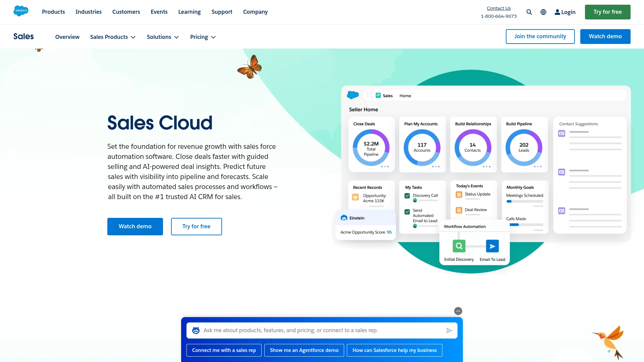Image resolution: width=644 pixels, height=362 pixels.
Task: Expand the Pricing dropdown
Action: [203, 37]
